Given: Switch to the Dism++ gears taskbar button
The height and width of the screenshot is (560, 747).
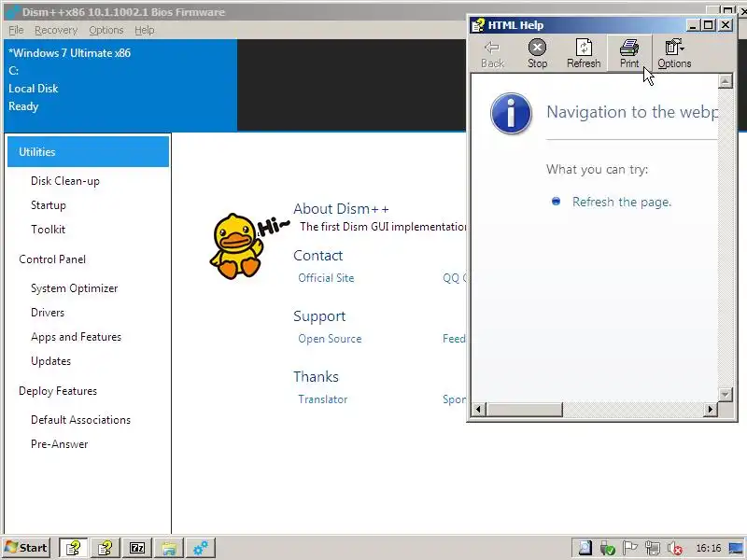Looking at the screenshot, I should [201, 548].
